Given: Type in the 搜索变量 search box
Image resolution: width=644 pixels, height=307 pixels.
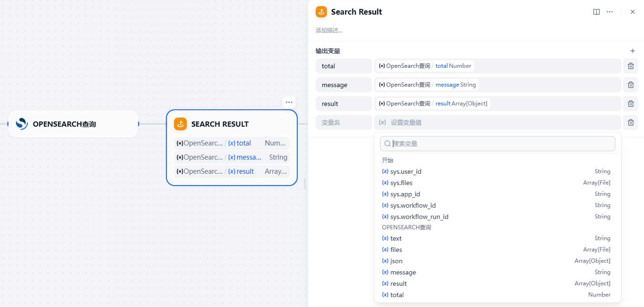Looking at the screenshot, I should (501, 144).
